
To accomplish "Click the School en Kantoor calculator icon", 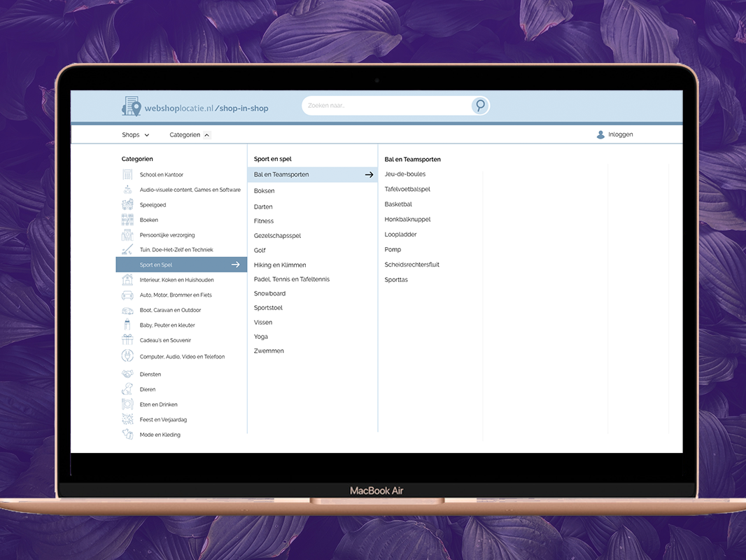I will 127,174.
